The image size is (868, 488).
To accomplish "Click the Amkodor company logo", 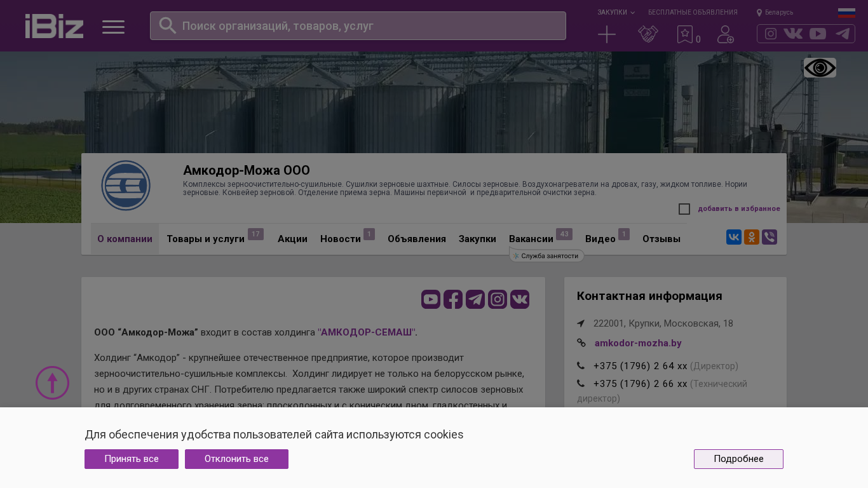I will point(126,186).
